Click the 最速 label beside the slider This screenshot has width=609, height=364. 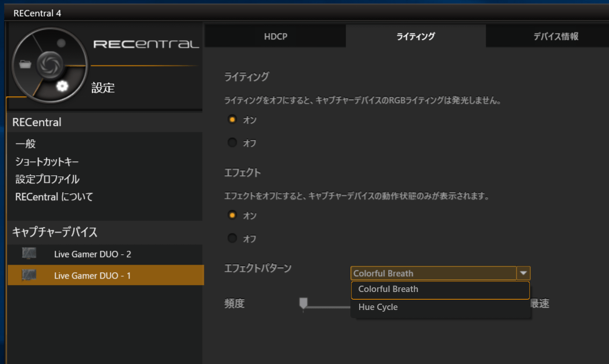(540, 304)
